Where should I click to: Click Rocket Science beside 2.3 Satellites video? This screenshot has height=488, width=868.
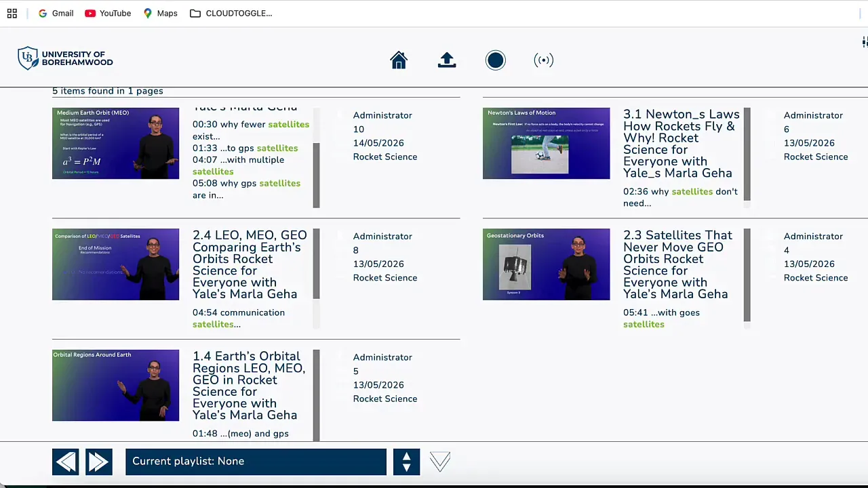[x=816, y=278]
